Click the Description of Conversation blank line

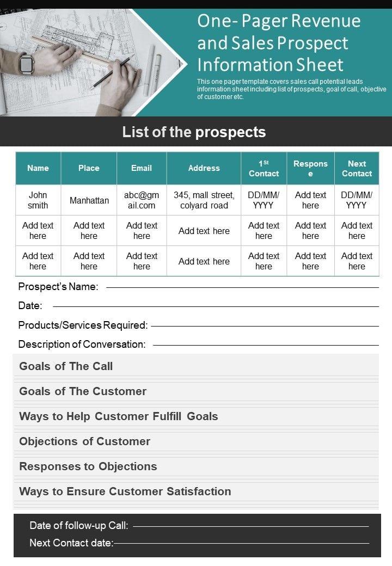coord(266,344)
